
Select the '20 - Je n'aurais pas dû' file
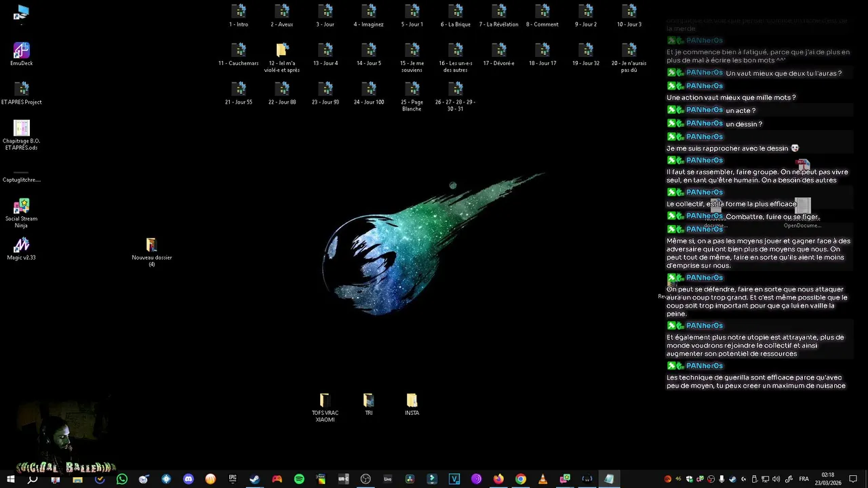[629, 58]
